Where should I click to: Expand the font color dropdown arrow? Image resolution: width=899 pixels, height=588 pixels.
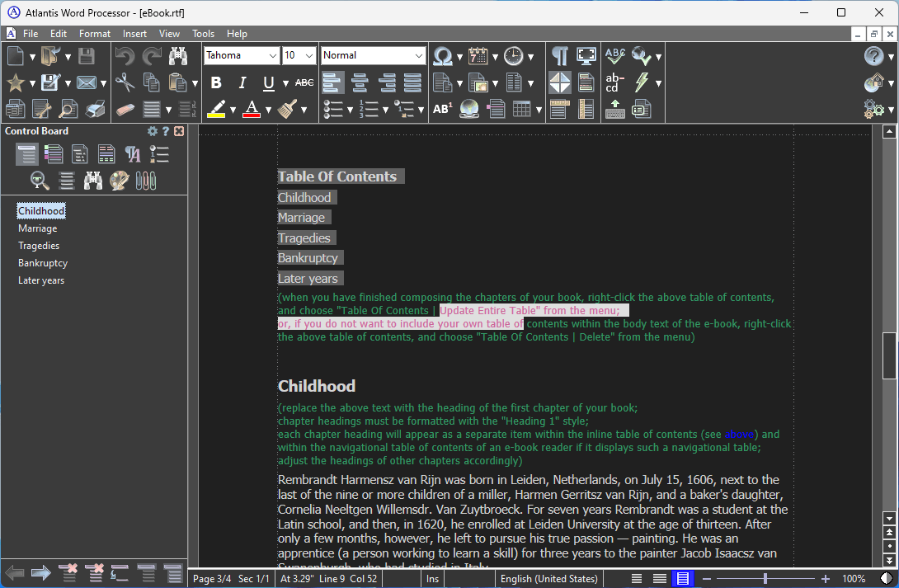(268, 110)
